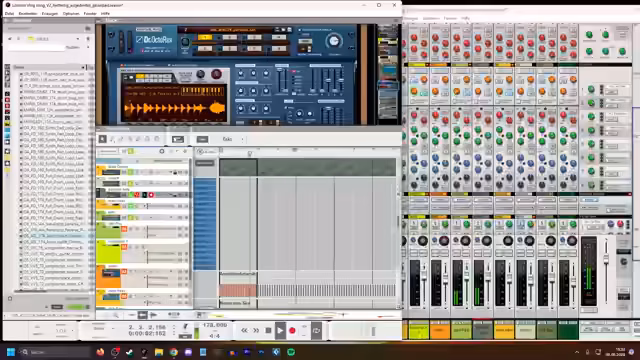Toggle the red record-enable button on the selected track
The height and width of the screenshot is (360, 640).
(151, 195)
